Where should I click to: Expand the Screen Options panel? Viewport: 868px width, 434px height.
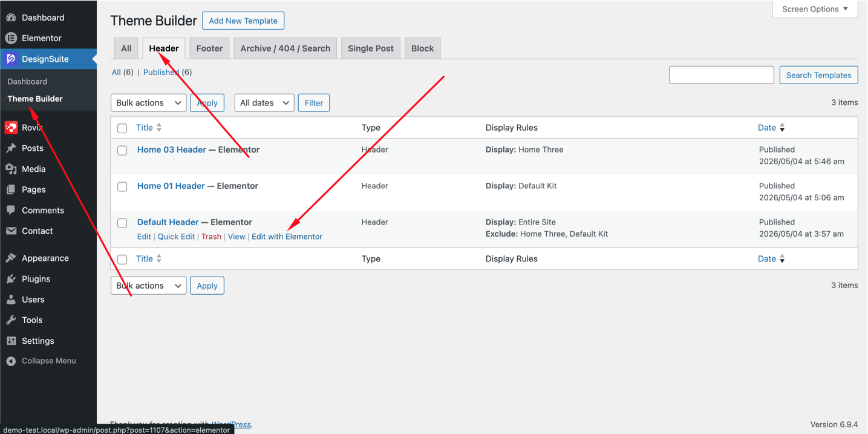815,9
